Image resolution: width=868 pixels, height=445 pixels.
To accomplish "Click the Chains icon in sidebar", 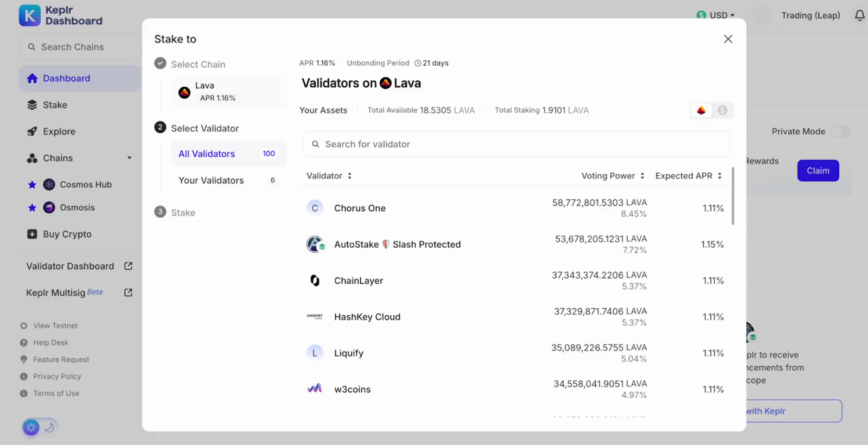I will click(x=32, y=158).
